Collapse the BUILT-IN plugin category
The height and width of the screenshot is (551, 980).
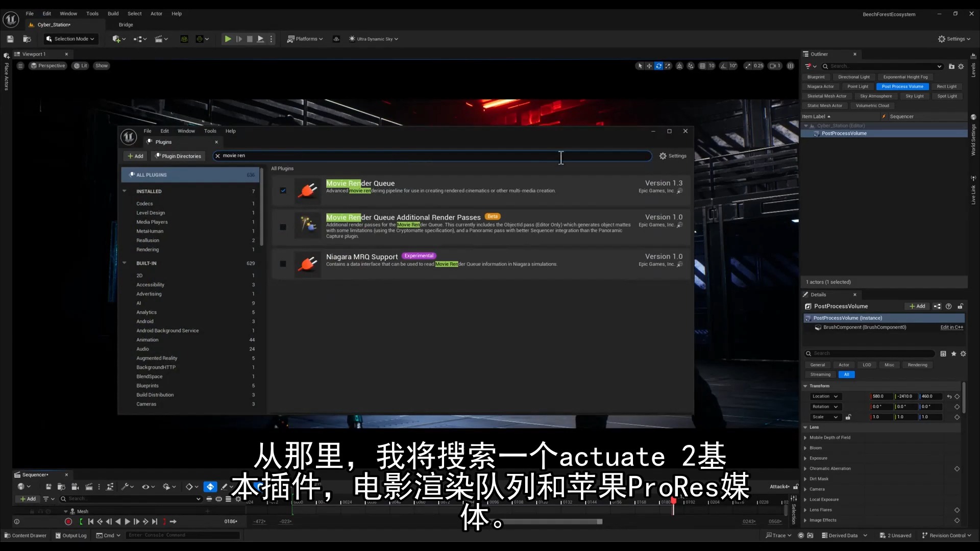point(124,263)
